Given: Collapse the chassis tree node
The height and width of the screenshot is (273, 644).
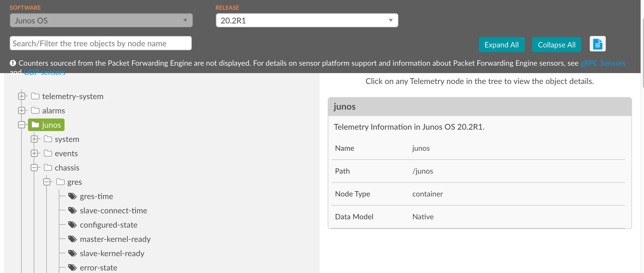Looking at the screenshot, I should point(34,167).
